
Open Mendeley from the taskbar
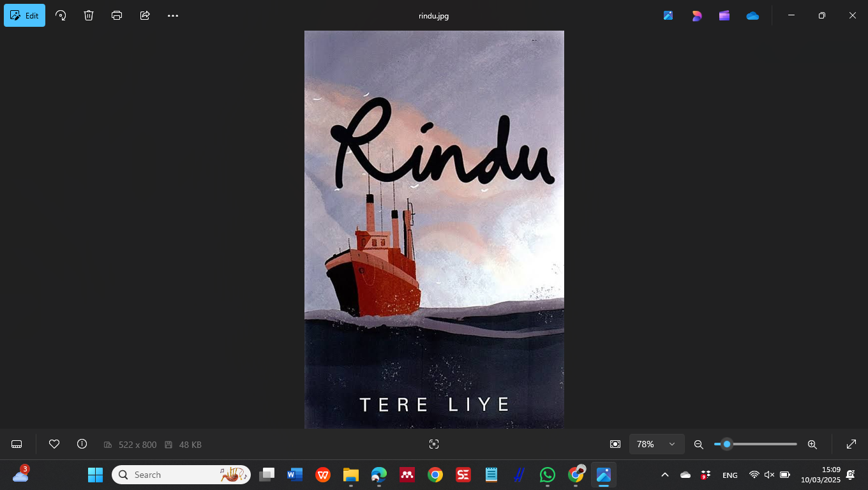click(407, 475)
